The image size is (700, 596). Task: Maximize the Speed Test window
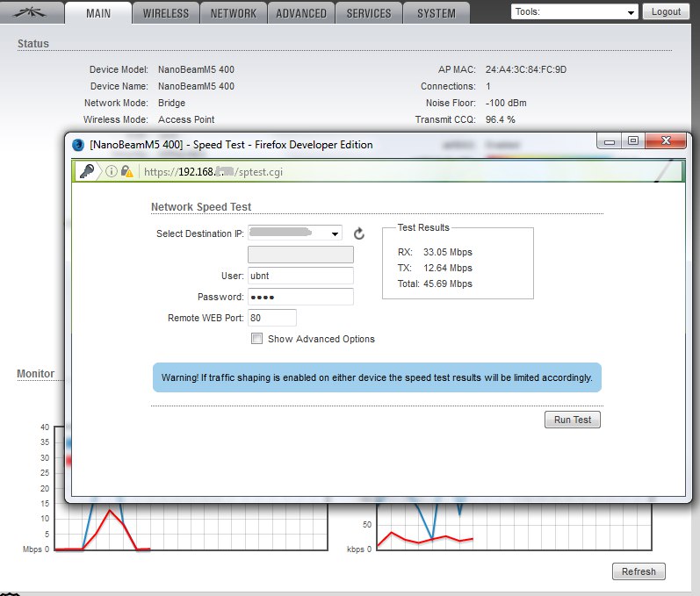632,141
